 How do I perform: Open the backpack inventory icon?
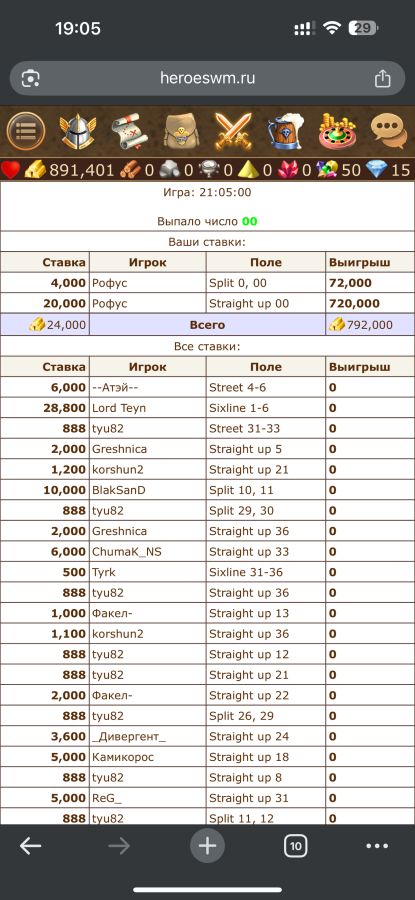tap(181, 131)
